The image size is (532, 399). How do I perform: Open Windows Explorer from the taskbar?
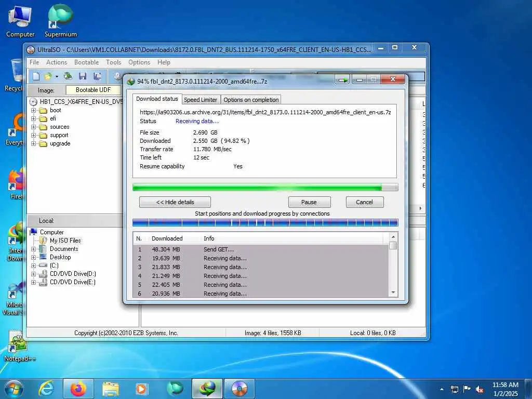[111, 389]
